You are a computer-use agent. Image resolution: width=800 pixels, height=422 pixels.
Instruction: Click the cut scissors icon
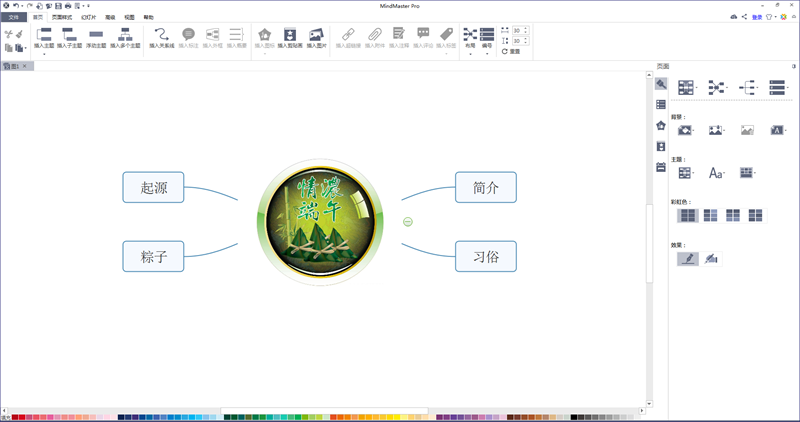8,35
